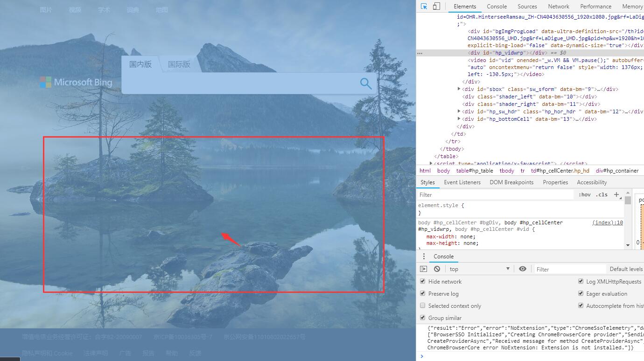Image resolution: width=644 pixels, height=361 pixels.
Task: Select the 国际版 search tab
Action: [x=179, y=64]
